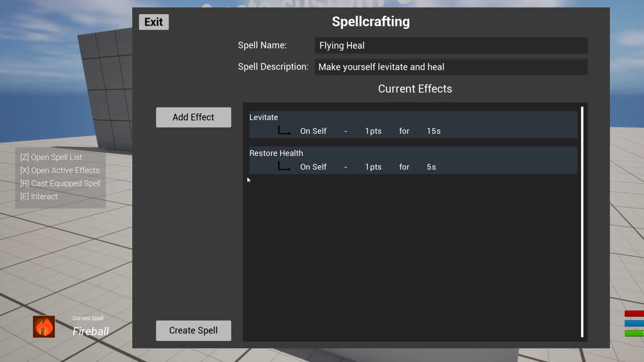Click the Restore Health effect arrow icon

click(x=284, y=166)
